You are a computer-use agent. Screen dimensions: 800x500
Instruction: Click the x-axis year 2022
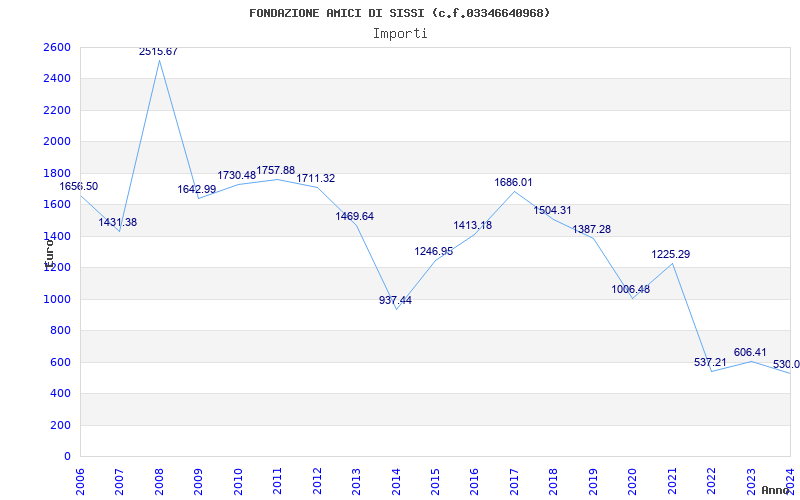coord(711,482)
